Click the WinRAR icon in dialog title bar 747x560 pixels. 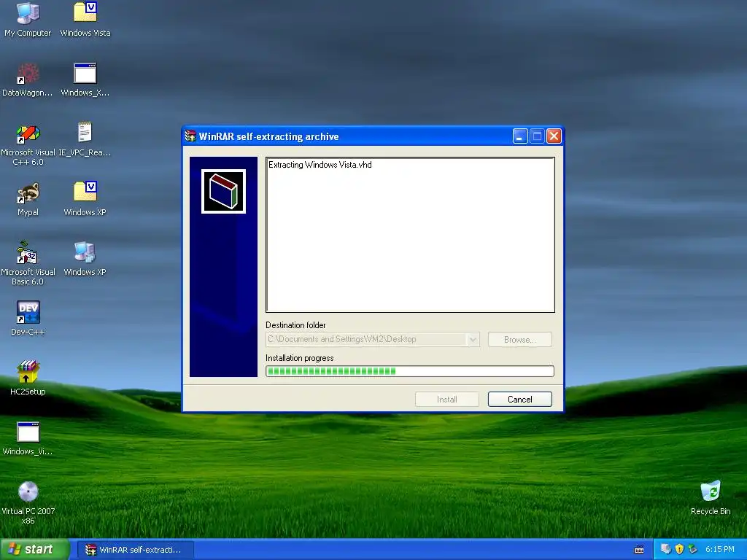pos(190,136)
